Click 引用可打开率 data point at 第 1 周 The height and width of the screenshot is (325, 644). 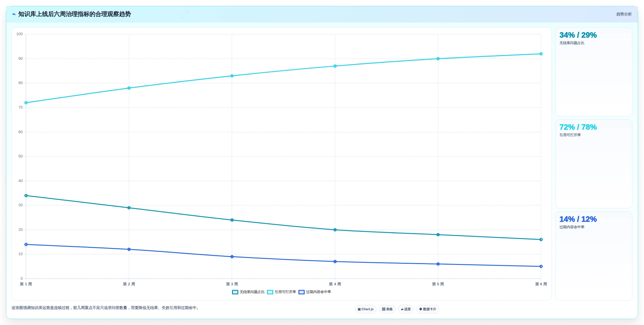26,103
